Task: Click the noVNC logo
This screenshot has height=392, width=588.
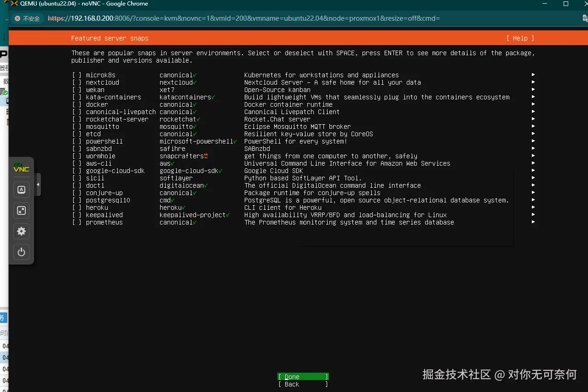Action: [x=21, y=168]
